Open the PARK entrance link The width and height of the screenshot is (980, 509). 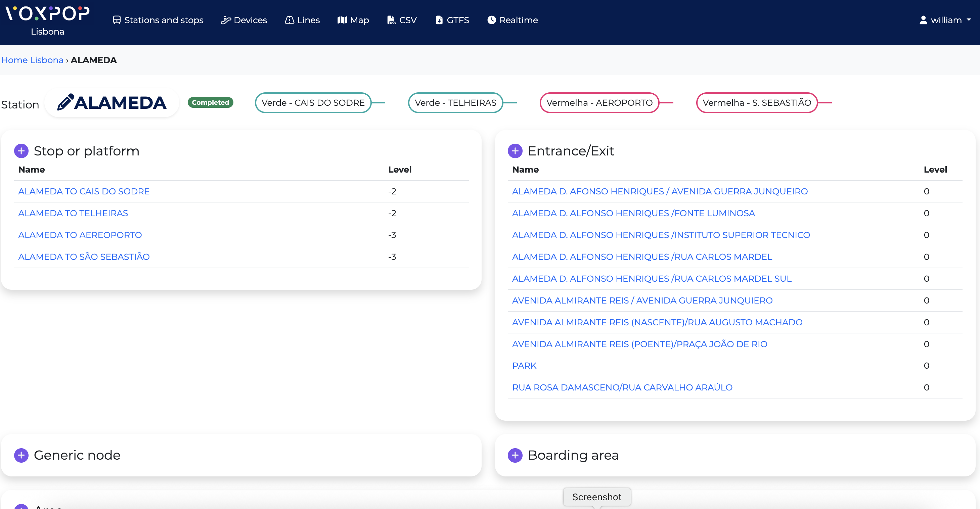click(524, 366)
